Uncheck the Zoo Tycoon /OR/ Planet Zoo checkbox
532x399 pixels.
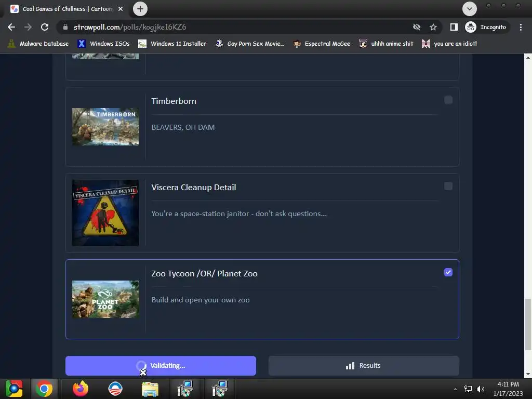[448, 272]
